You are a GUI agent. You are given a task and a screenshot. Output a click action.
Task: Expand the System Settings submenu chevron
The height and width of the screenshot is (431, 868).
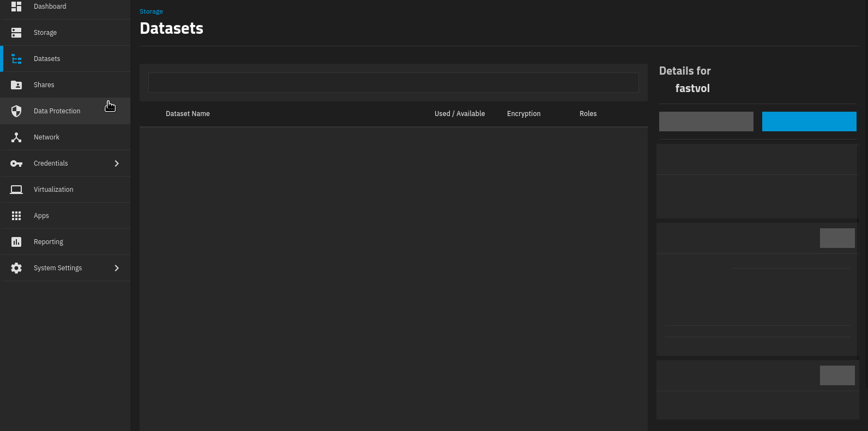117,268
